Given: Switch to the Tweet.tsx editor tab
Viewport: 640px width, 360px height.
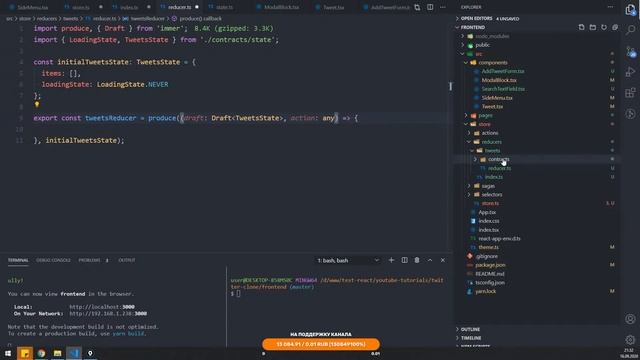Looking at the screenshot, I should (x=333, y=7).
